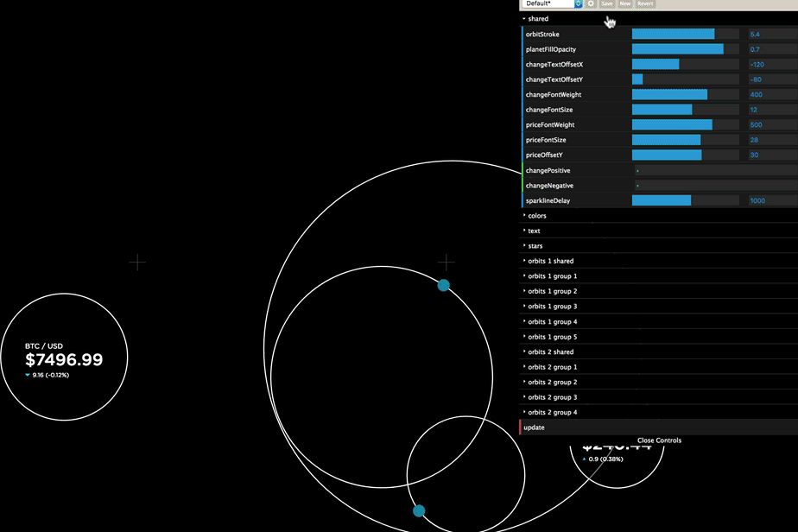
Task: Click the changePositive text field
Action: tap(715, 170)
